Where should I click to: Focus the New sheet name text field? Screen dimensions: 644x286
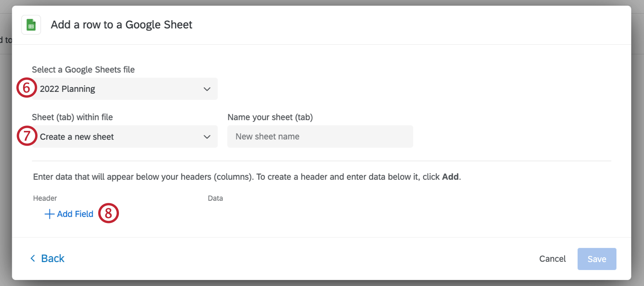click(x=320, y=137)
